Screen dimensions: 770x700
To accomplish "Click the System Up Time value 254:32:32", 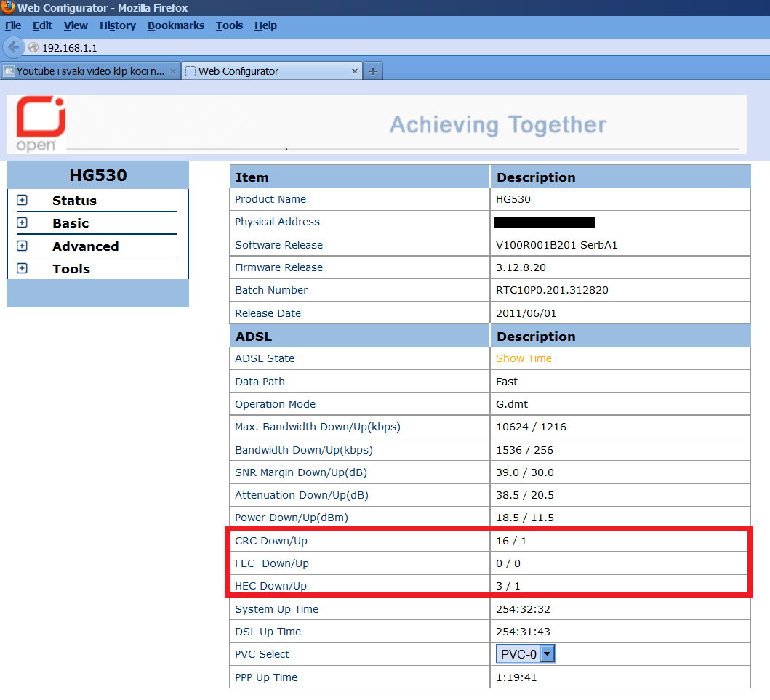I will (x=523, y=609).
